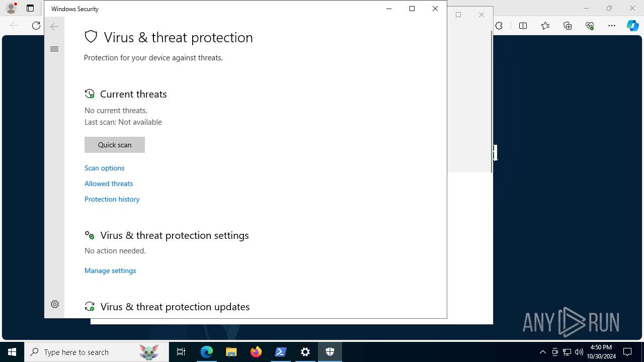Click the Current threats heading icon
644x362 pixels.
point(90,94)
